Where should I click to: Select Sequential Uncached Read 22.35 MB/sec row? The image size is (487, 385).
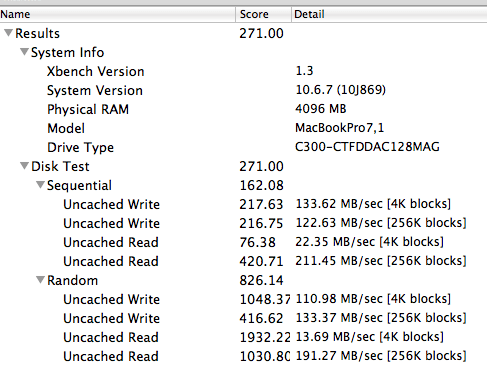click(x=243, y=242)
